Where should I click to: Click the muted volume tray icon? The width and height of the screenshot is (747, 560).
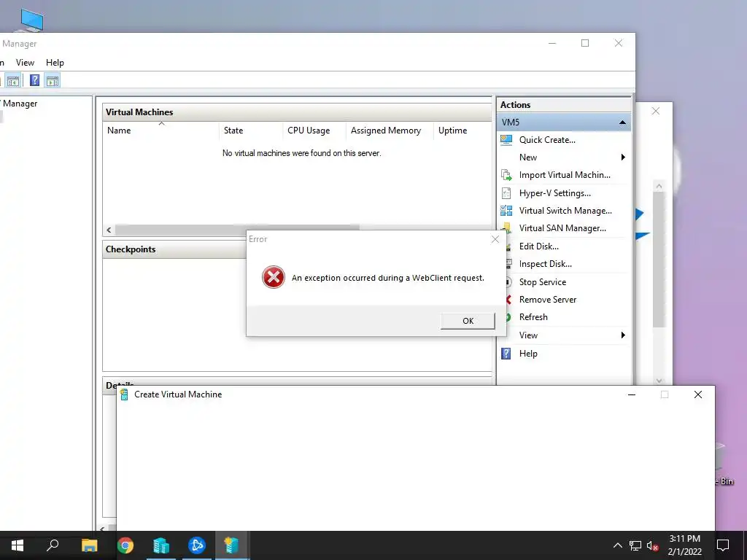coord(653,545)
